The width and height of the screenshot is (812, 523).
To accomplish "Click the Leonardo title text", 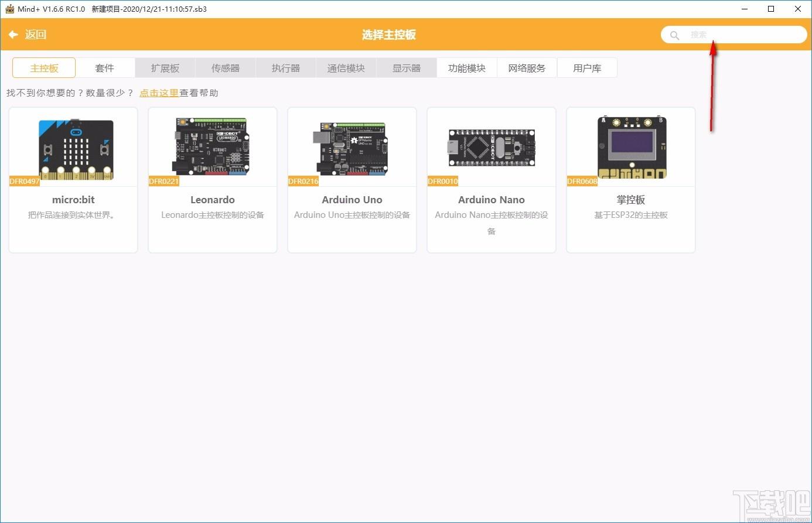I will tap(213, 200).
